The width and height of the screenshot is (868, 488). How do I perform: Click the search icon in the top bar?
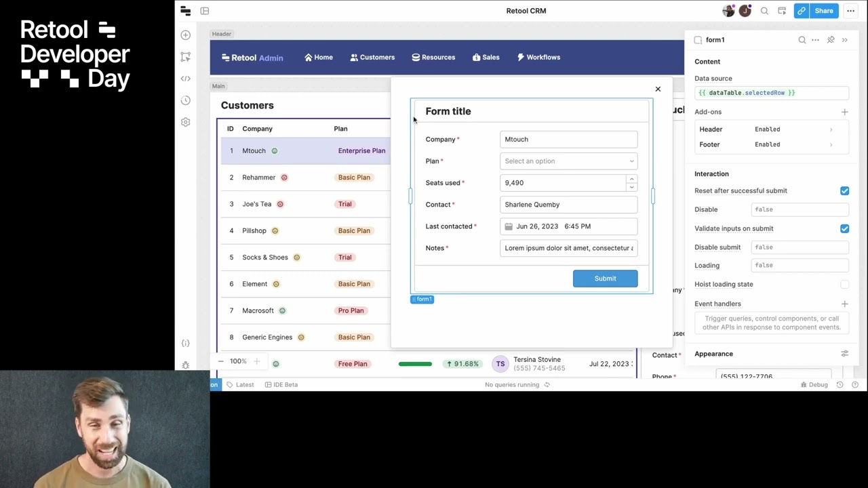coord(764,11)
